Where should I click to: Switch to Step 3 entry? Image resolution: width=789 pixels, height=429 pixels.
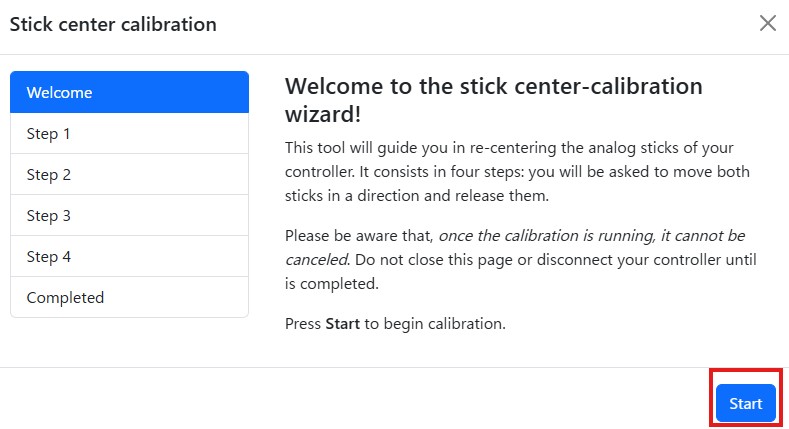pos(129,215)
